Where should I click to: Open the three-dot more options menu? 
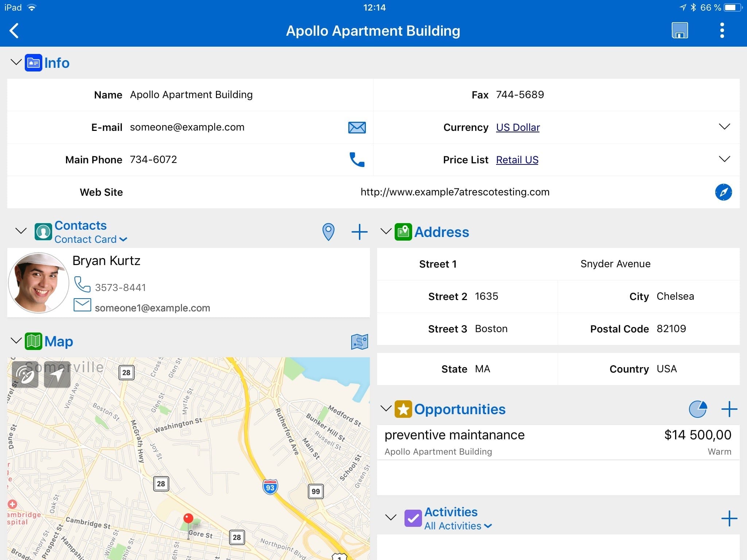click(722, 30)
